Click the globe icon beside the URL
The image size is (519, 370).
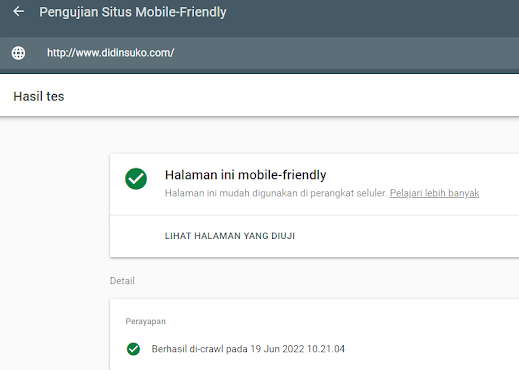click(x=18, y=53)
